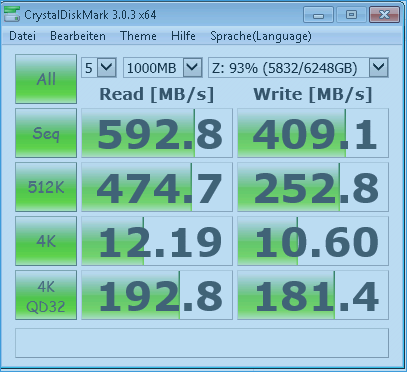Start the 4K random test
The image size is (407, 372).
pos(46,241)
